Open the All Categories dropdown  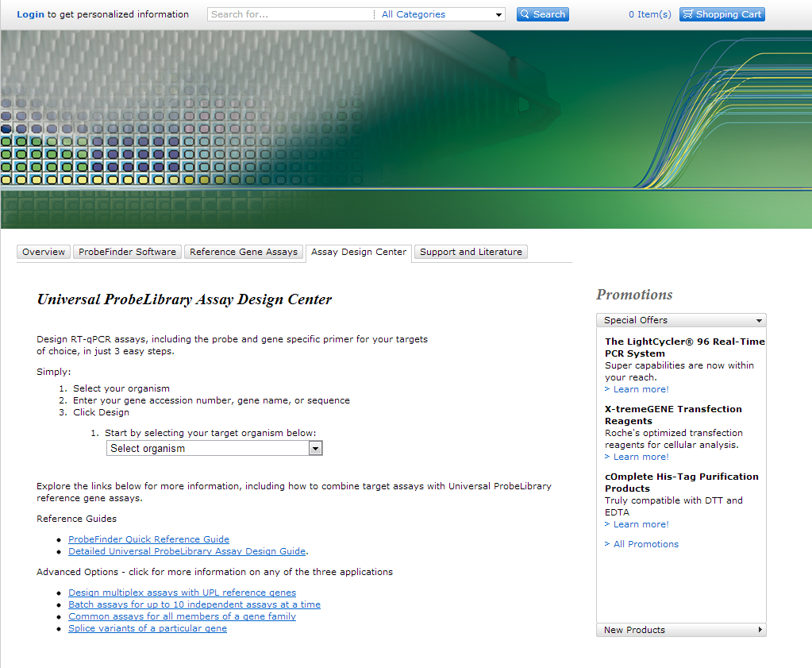point(441,14)
